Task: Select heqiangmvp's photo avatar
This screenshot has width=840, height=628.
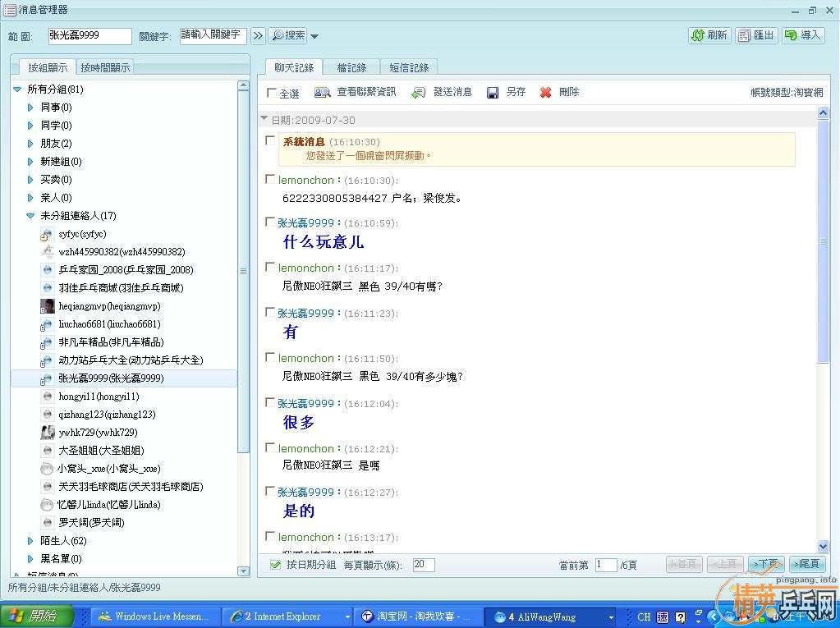Action: [x=47, y=306]
